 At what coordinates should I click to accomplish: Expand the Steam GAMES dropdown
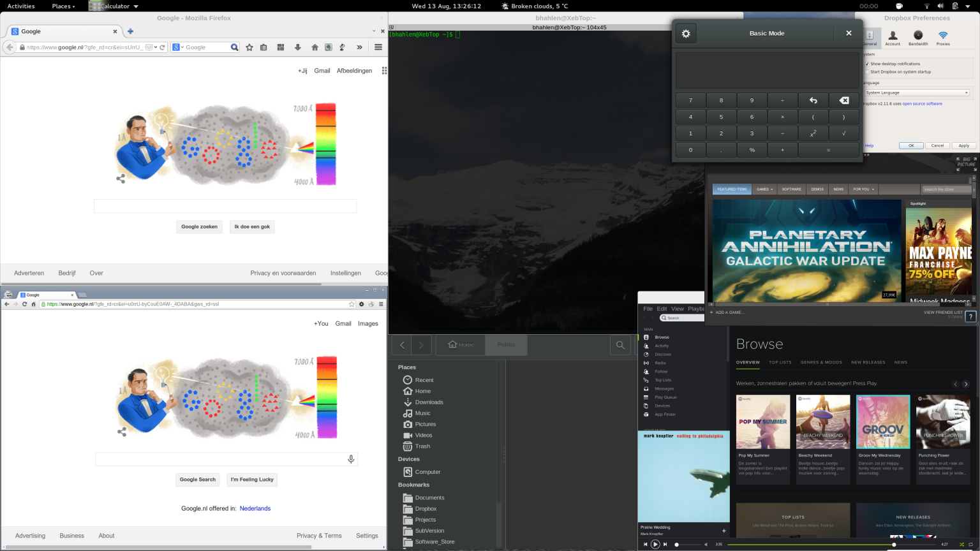(764, 189)
